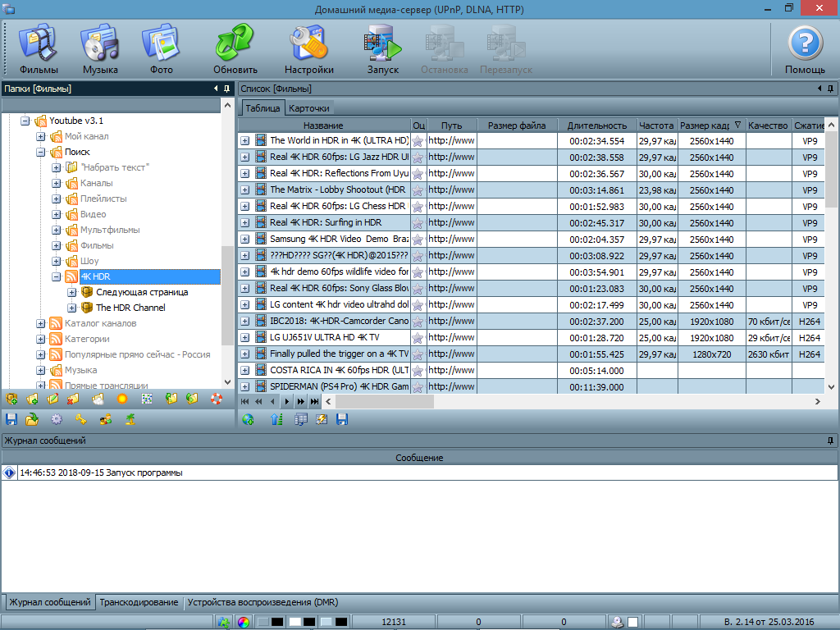Toggle the white checkbox in the status bar
Screen dimensions: 840x630
click(633, 623)
